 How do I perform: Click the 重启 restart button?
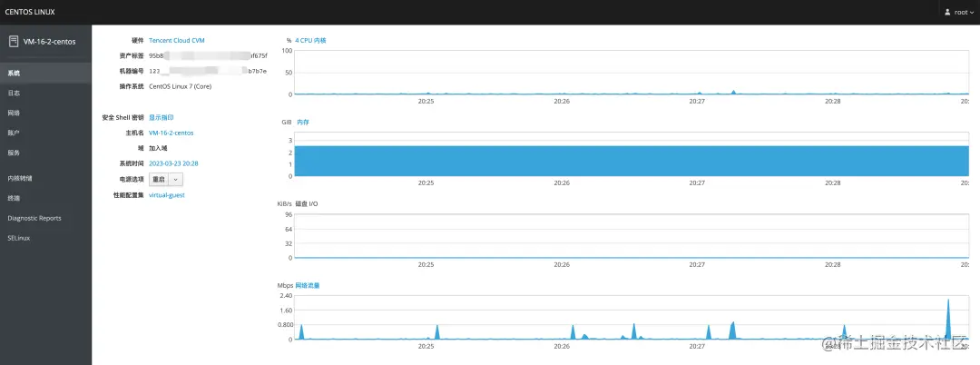[x=159, y=179]
